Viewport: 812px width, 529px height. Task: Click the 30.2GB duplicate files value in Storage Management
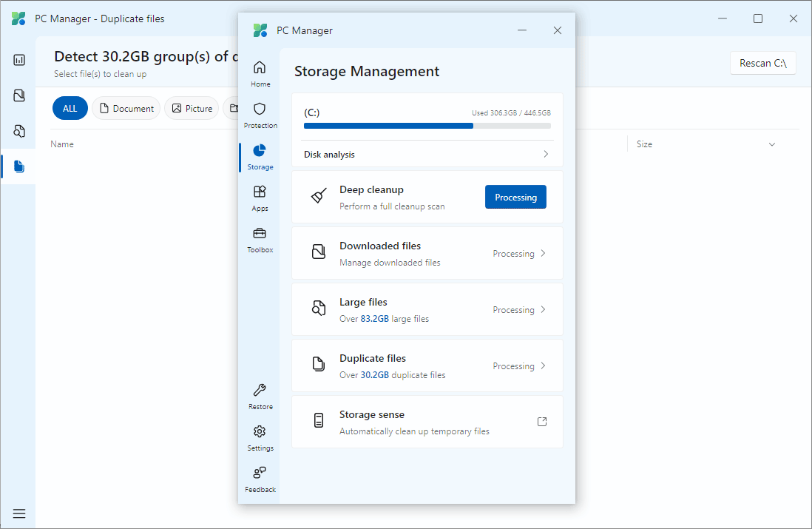tap(374, 374)
